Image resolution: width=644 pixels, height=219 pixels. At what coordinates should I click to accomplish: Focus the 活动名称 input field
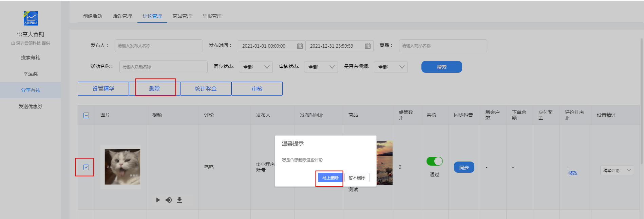[x=164, y=67]
